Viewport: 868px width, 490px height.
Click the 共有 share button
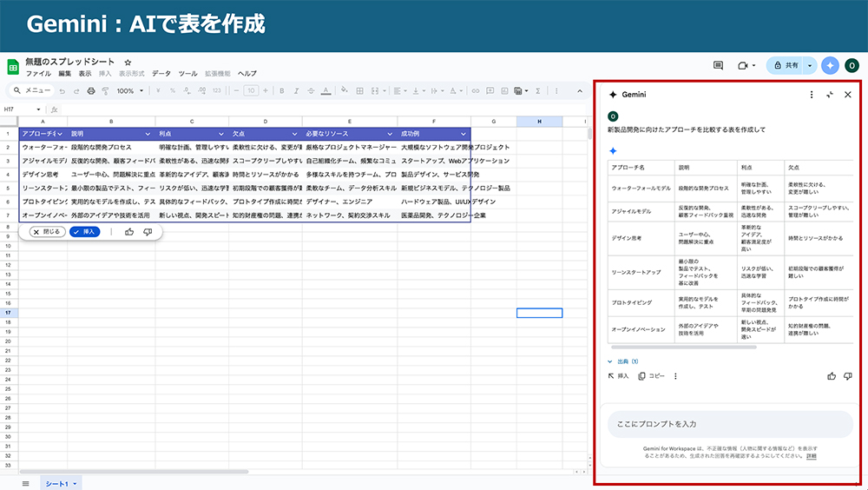[786, 65]
